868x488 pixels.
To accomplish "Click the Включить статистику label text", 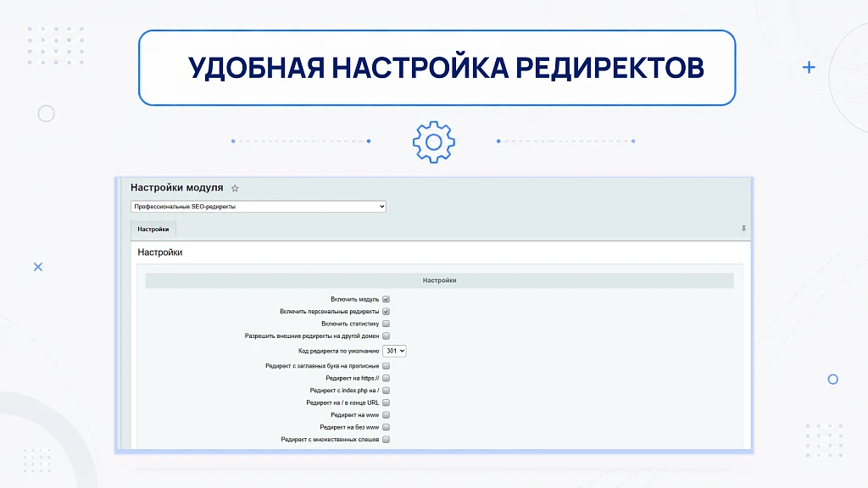I will point(350,324).
